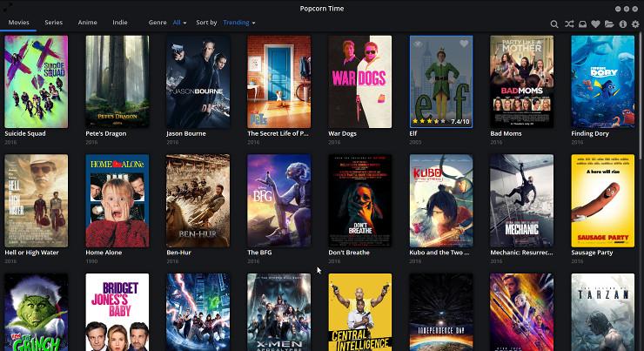Open the inbox tray icon in toolbar
This screenshot has height=351, width=644.
tap(582, 24)
